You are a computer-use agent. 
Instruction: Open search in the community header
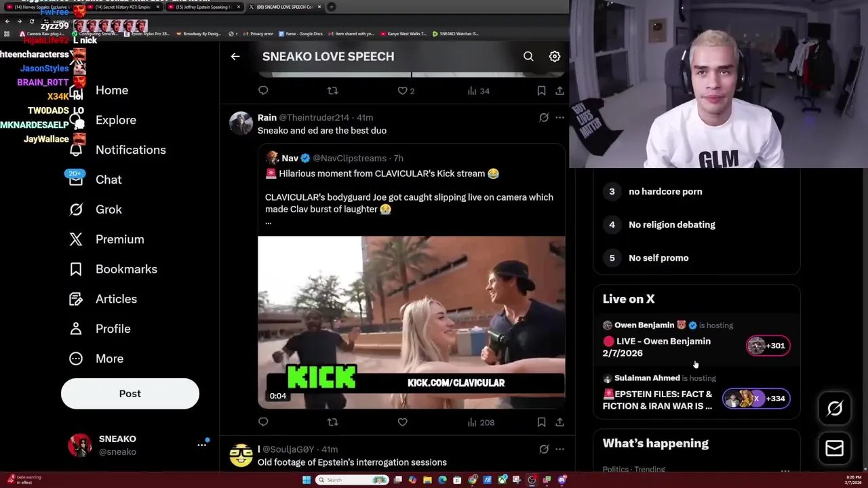coord(528,56)
